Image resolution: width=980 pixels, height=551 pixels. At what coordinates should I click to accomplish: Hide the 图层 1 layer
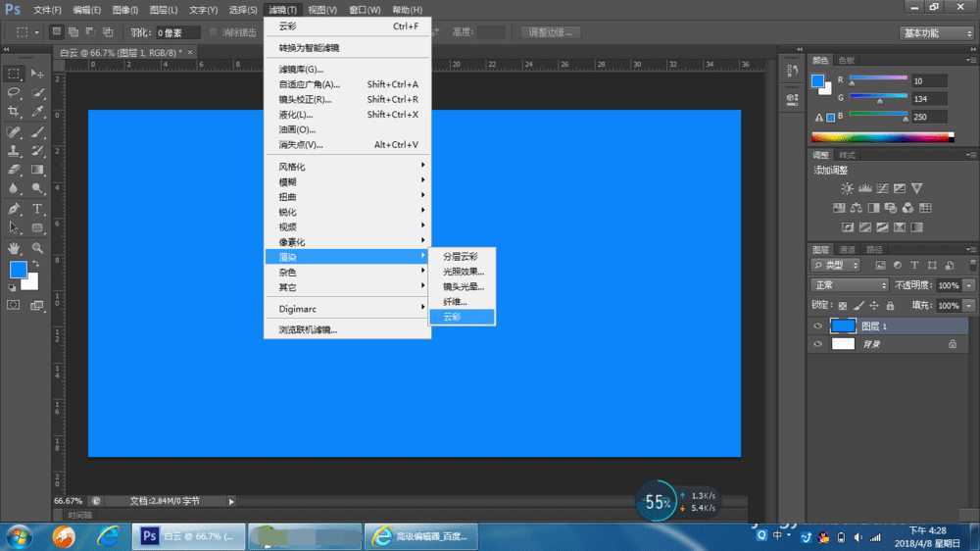pos(818,326)
